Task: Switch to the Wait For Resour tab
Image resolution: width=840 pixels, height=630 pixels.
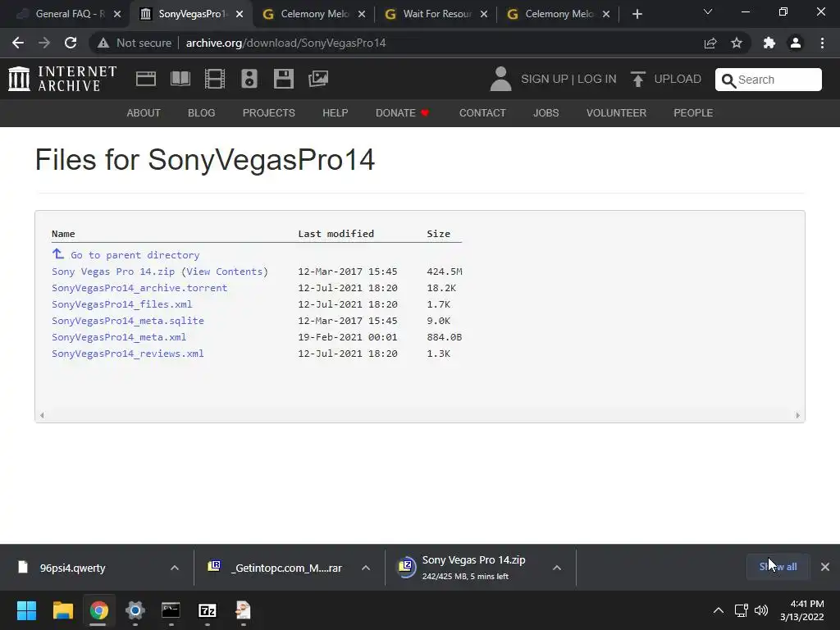Action: (436, 14)
